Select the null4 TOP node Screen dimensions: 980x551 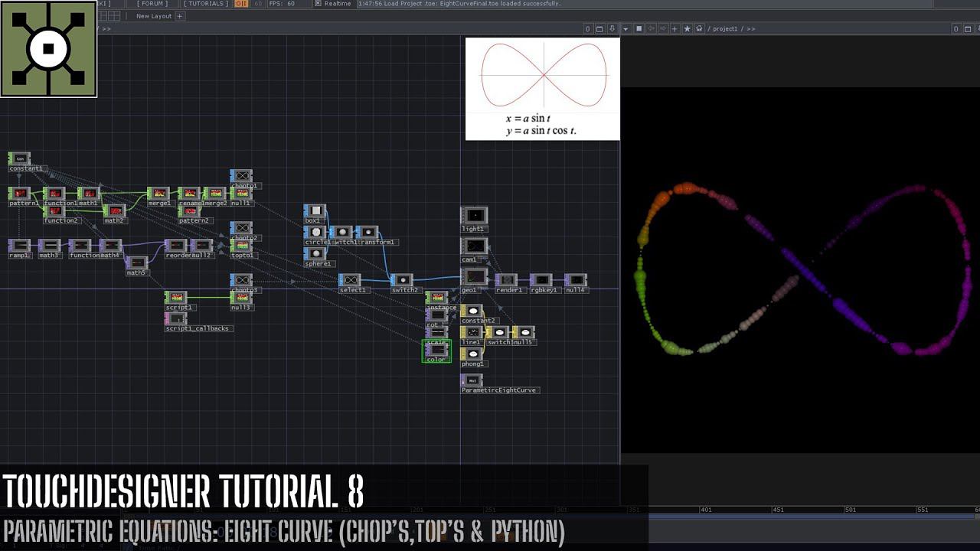(576, 280)
